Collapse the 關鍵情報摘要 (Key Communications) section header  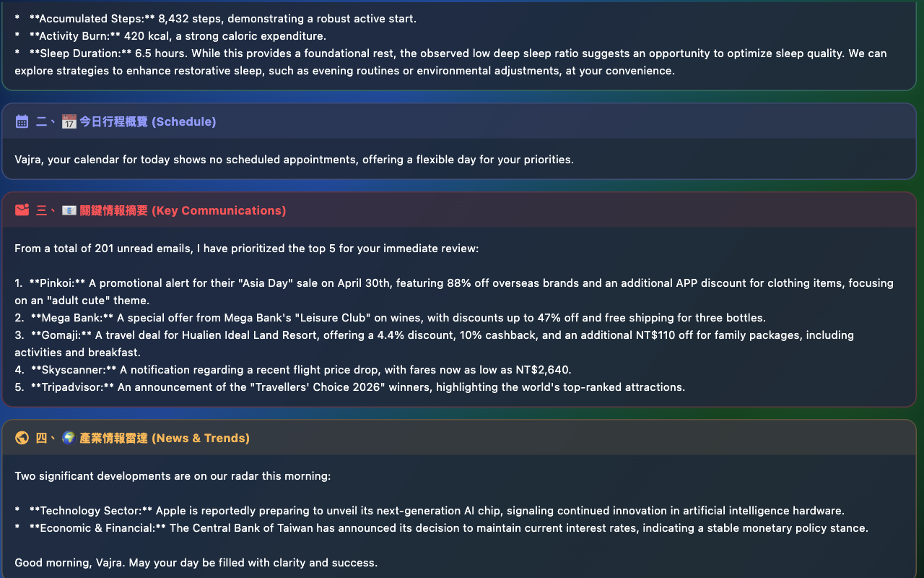pos(459,210)
